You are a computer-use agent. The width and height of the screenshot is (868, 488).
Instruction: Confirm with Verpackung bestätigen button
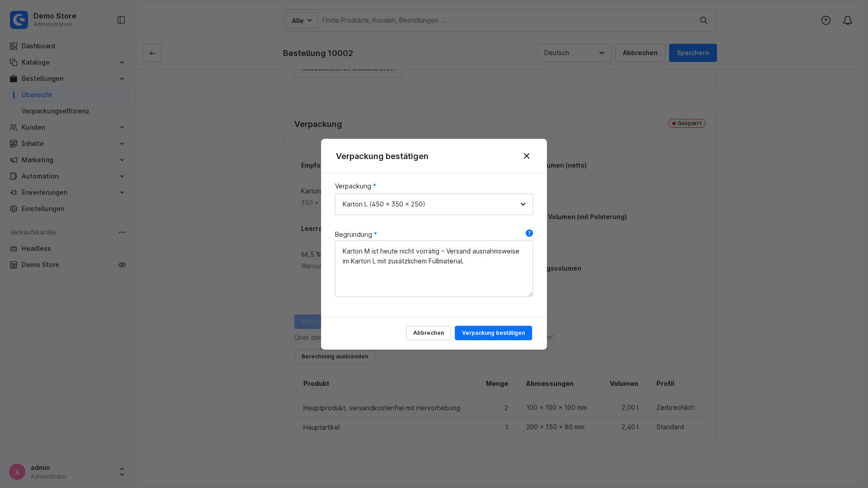pos(493,333)
